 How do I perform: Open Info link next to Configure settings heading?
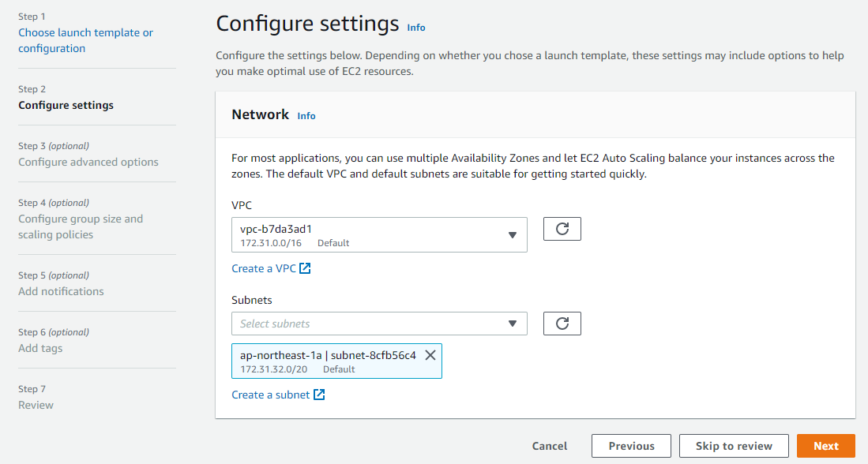tap(416, 27)
